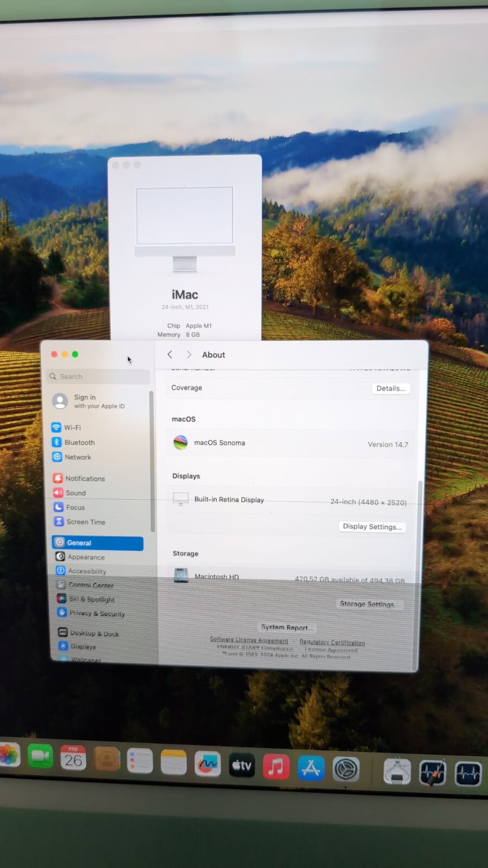Click Sign in with your Apple ID
Viewport: 488px width, 868px height.
click(89, 401)
